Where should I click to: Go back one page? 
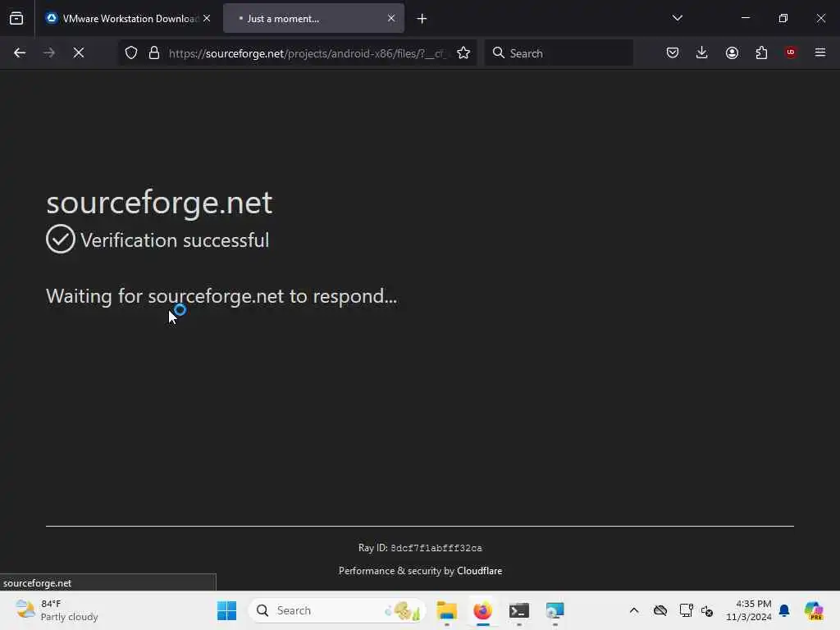coord(20,52)
